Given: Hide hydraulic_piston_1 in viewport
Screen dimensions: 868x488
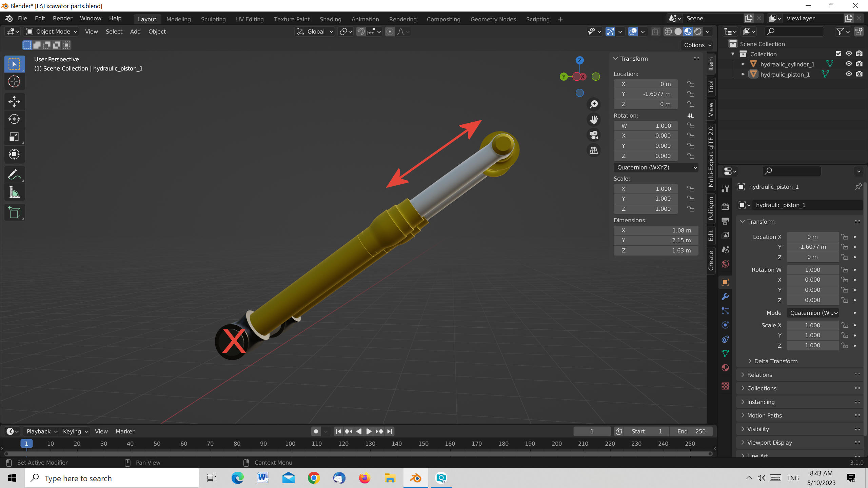Looking at the screenshot, I should point(849,74).
